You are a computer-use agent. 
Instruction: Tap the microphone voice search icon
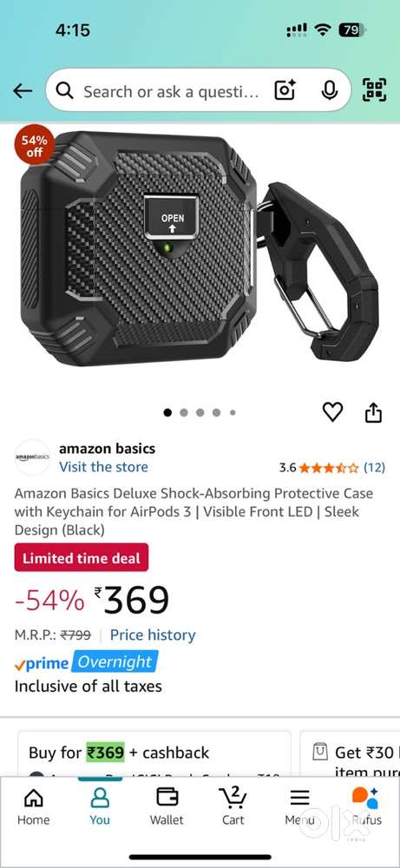point(330,90)
